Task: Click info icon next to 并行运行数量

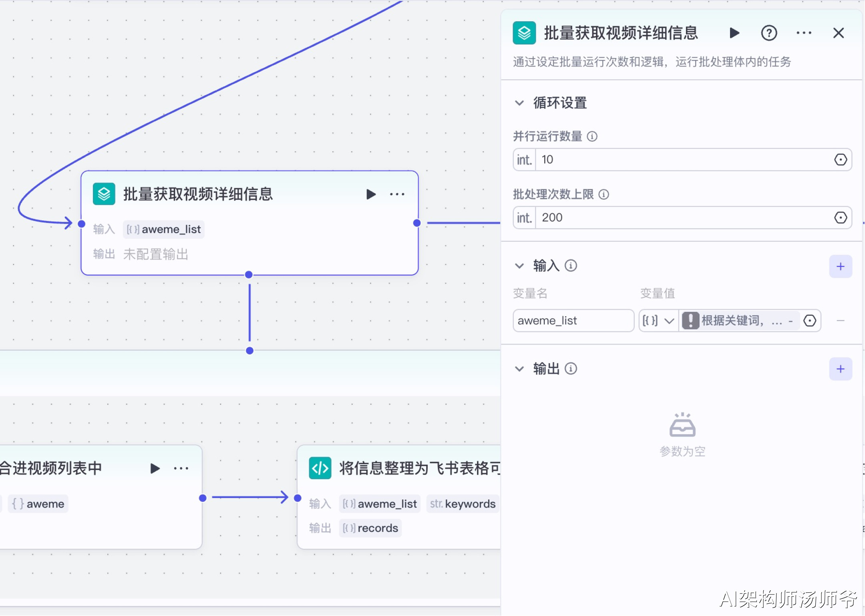Action: [x=592, y=136]
